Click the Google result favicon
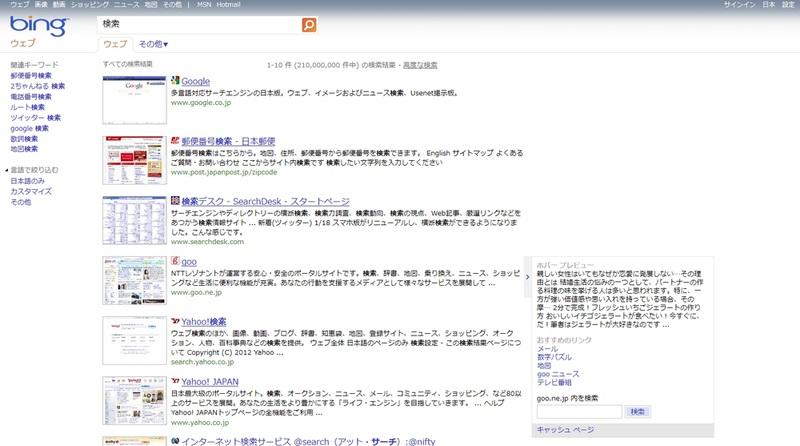Screen dimensions: 800x446 coord(175,80)
